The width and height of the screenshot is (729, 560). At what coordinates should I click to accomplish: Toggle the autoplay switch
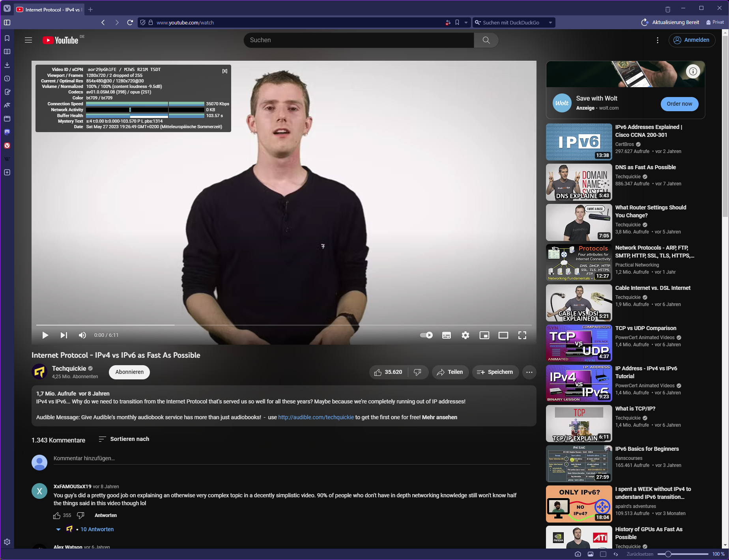point(426,335)
